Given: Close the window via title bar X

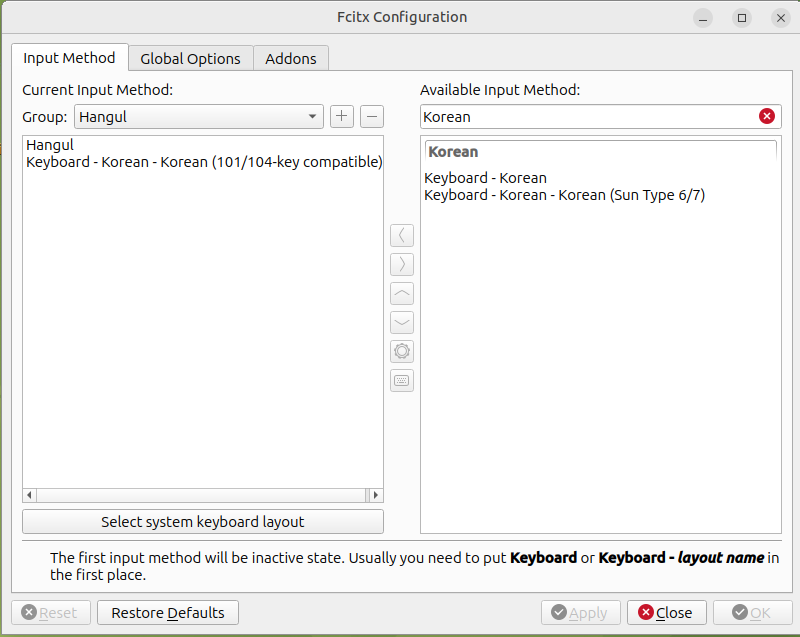Looking at the screenshot, I should tap(781, 18).
